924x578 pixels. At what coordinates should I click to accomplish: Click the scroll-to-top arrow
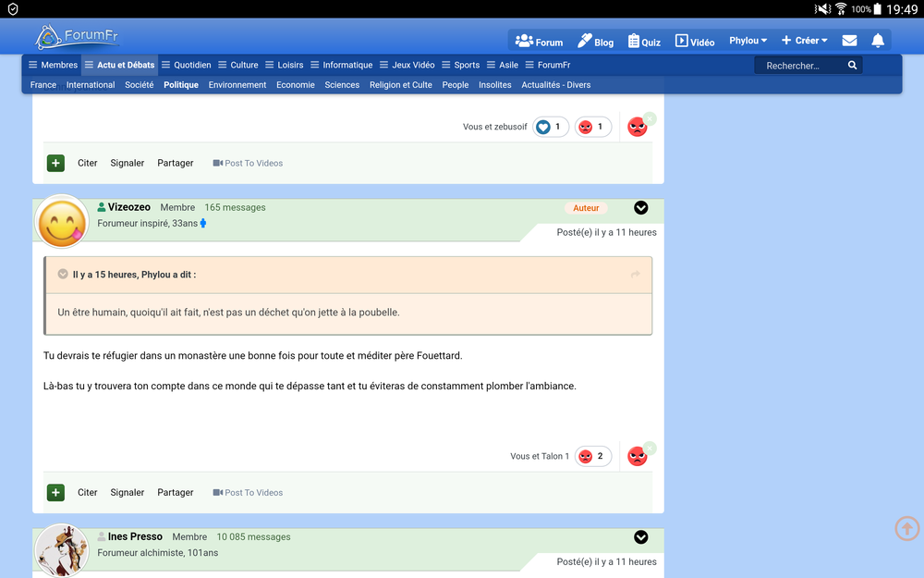(x=906, y=529)
